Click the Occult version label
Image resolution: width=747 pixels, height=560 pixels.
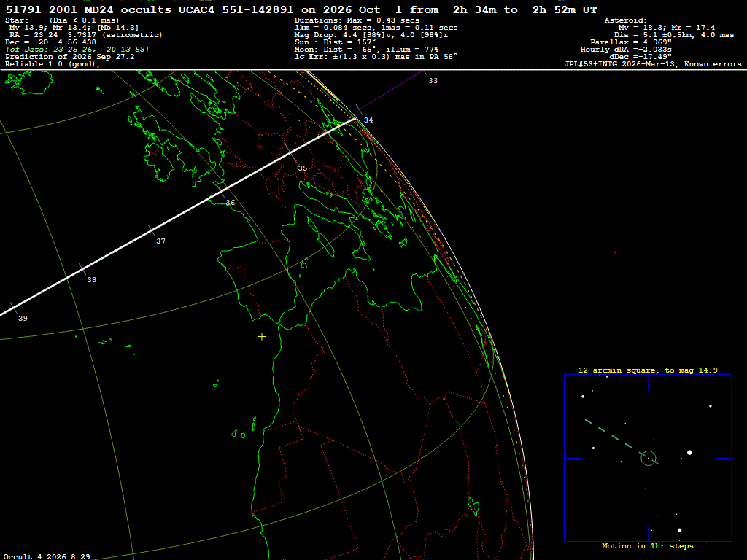tap(47, 556)
